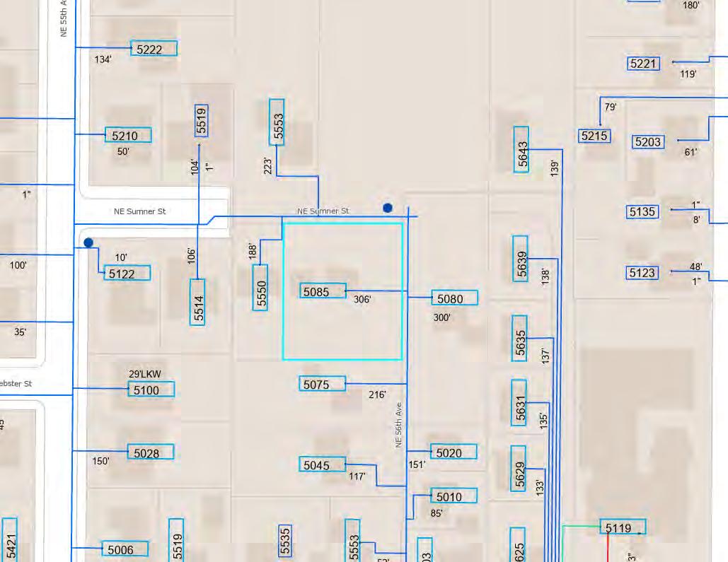
Task: Select the 10' length label above 5122
Action: point(121,257)
